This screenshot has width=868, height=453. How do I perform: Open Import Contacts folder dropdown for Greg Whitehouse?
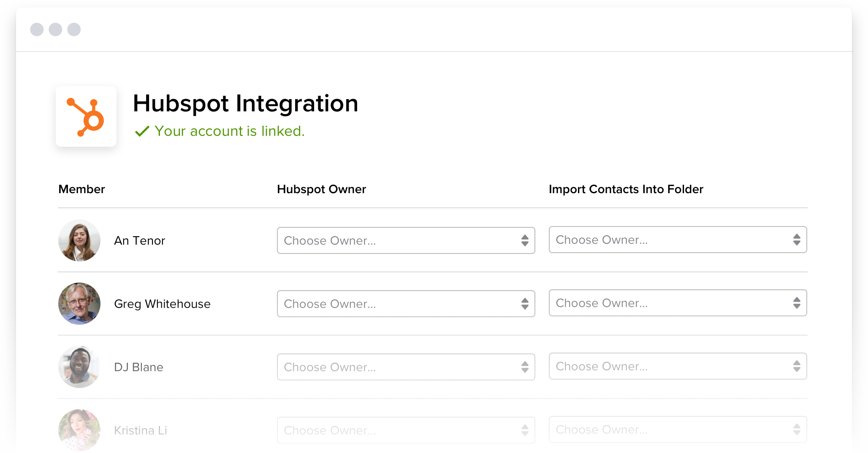[x=678, y=303]
